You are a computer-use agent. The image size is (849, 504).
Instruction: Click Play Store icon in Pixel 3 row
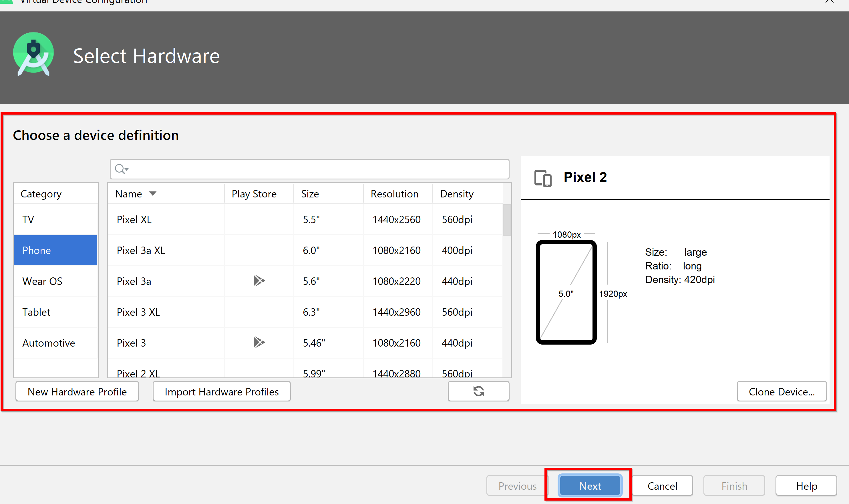[259, 342]
